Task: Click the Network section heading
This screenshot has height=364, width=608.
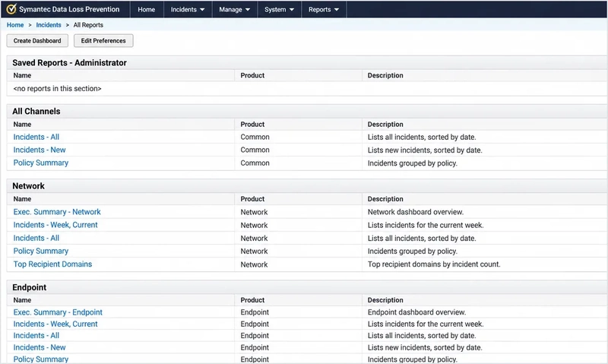Action: [x=28, y=186]
